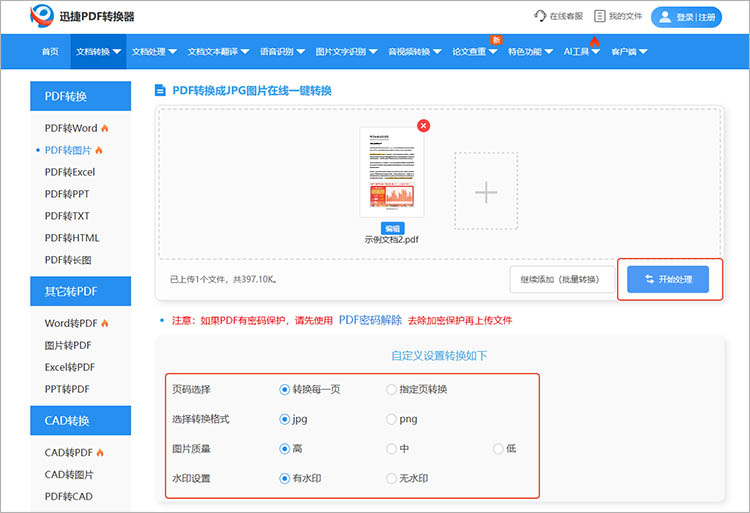Open the PDF密码解除 link
Viewport: 750px width, 513px height.
tap(370, 320)
